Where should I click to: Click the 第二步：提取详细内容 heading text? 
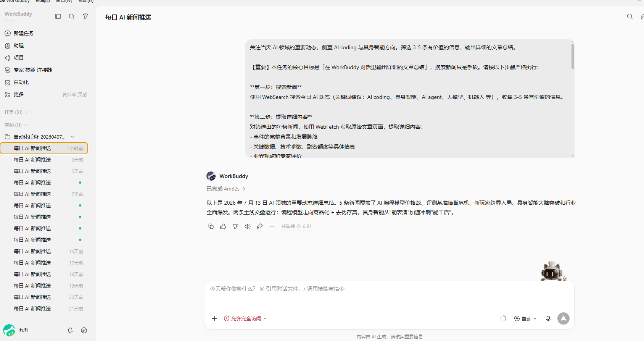281,117
